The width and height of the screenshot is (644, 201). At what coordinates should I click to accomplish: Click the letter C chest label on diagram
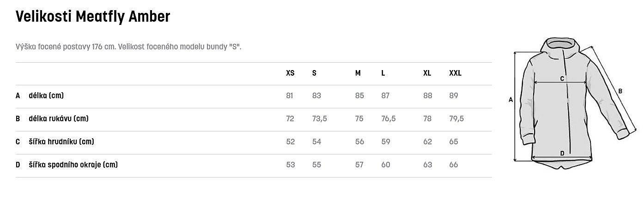[x=562, y=79]
